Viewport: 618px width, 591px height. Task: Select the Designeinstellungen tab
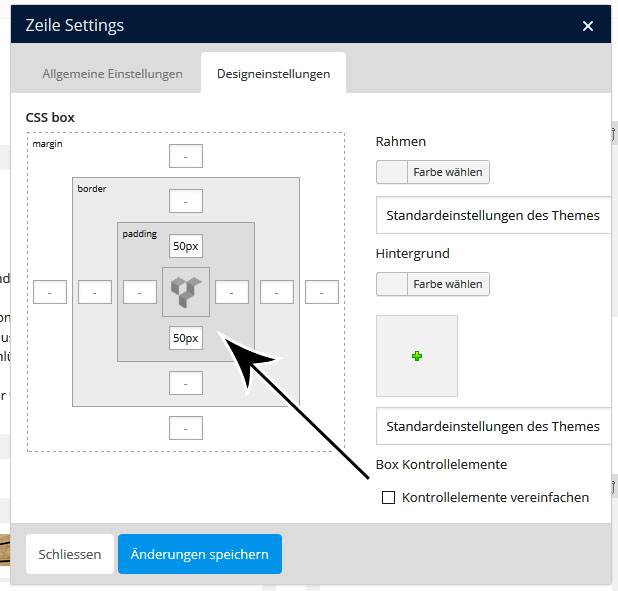(x=273, y=74)
